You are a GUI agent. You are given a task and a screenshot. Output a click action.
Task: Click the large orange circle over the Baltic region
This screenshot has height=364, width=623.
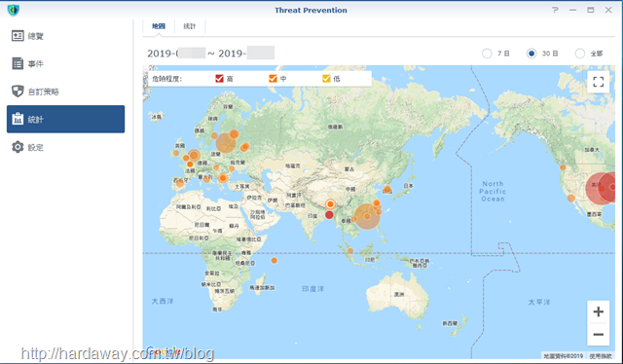coord(226,143)
